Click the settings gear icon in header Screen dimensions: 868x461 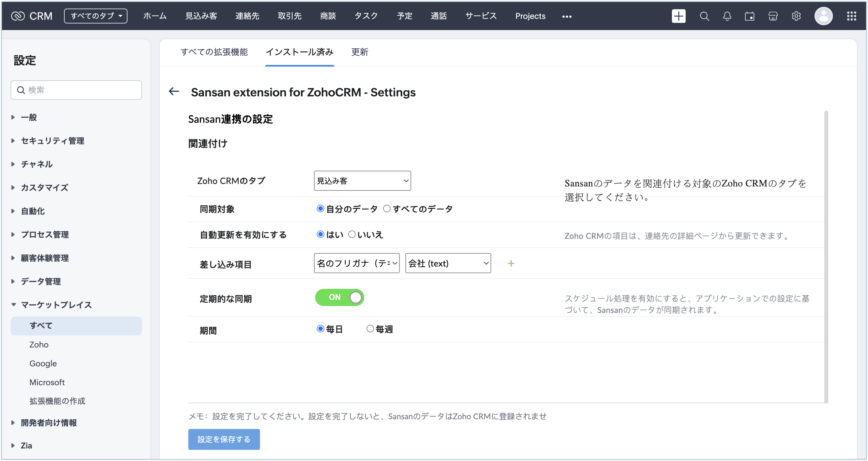[x=796, y=16]
